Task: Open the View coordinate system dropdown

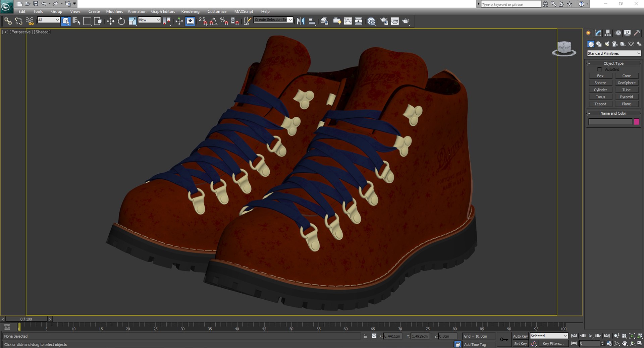Action: (149, 20)
